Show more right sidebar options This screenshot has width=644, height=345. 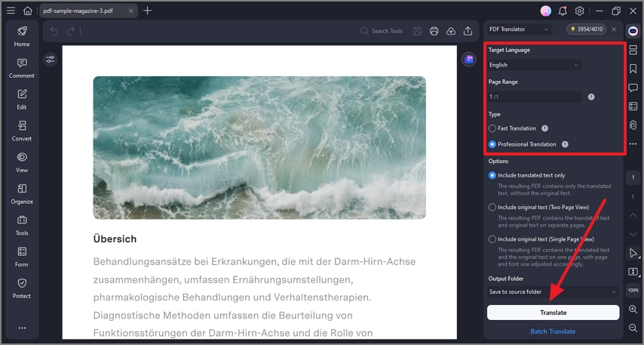coord(633,144)
